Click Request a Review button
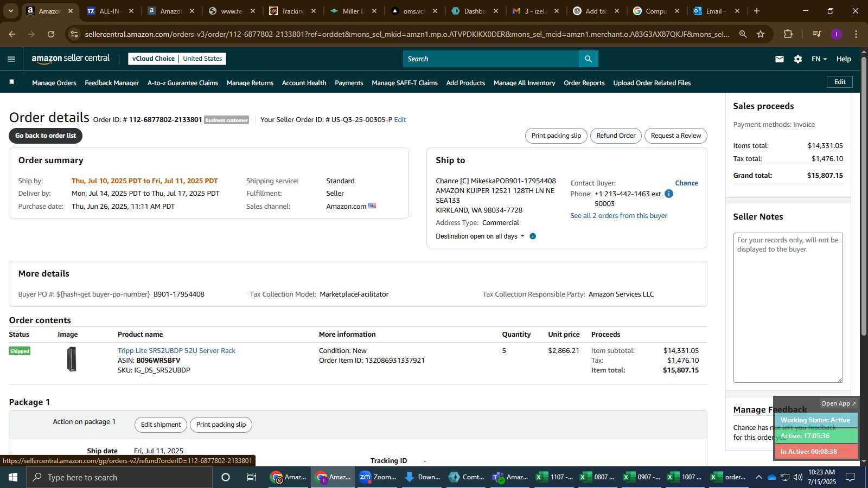This screenshot has height=488, width=868. (x=676, y=136)
